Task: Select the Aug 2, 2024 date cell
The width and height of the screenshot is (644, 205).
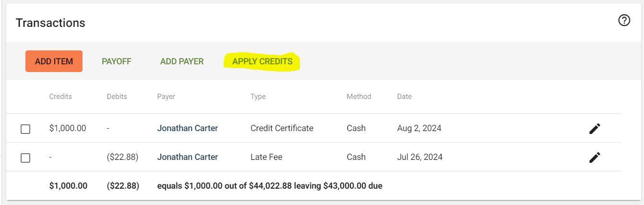Action: 419,128
